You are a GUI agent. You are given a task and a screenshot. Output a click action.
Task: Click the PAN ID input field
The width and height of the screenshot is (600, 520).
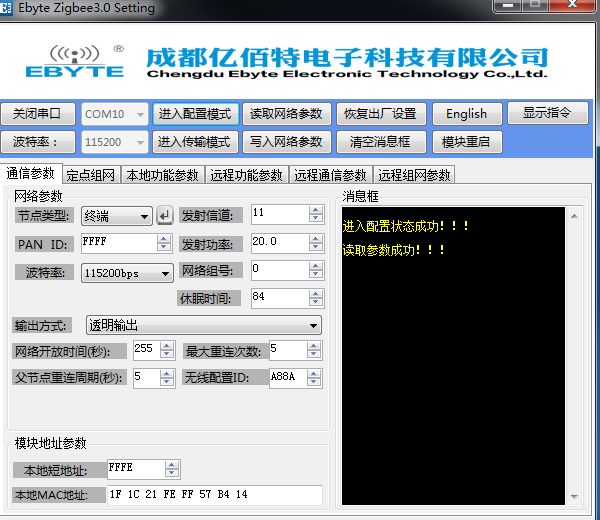(117, 243)
